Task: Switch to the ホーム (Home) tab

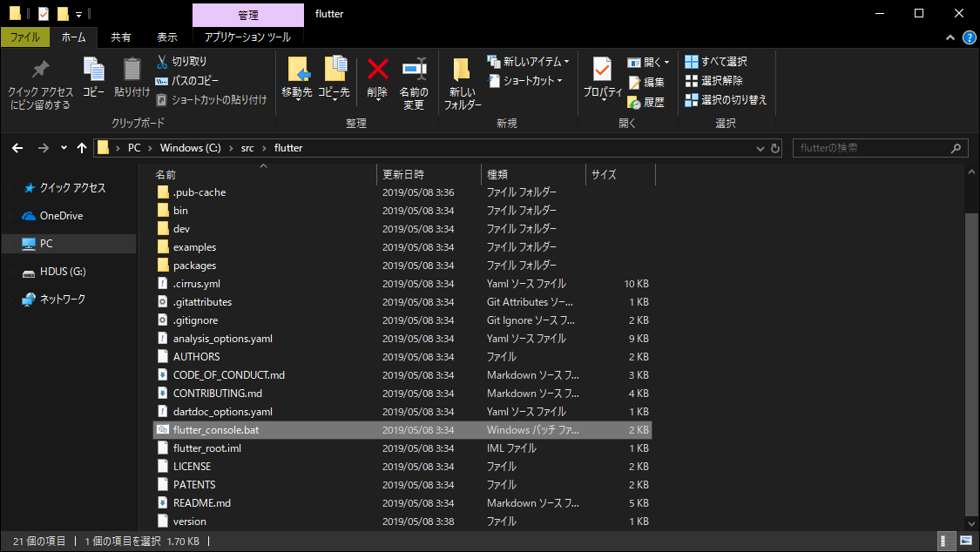Action: point(73,37)
